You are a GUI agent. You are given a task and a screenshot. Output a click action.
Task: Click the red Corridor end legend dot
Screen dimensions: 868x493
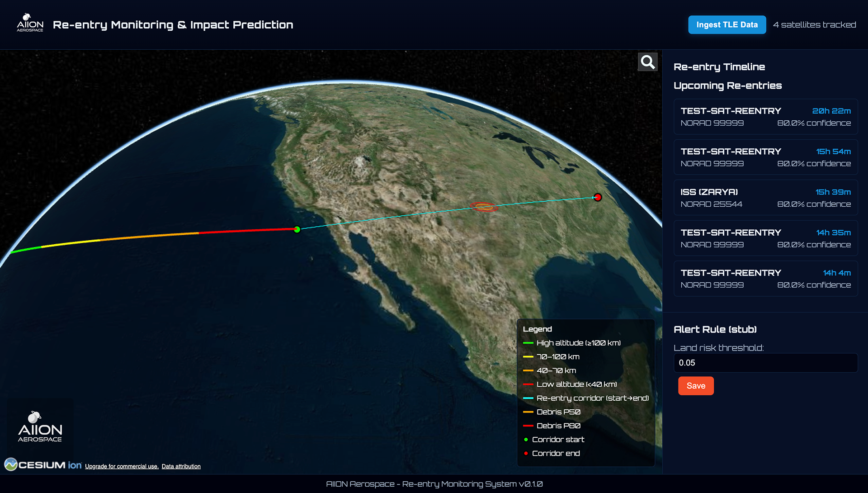(x=526, y=453)
